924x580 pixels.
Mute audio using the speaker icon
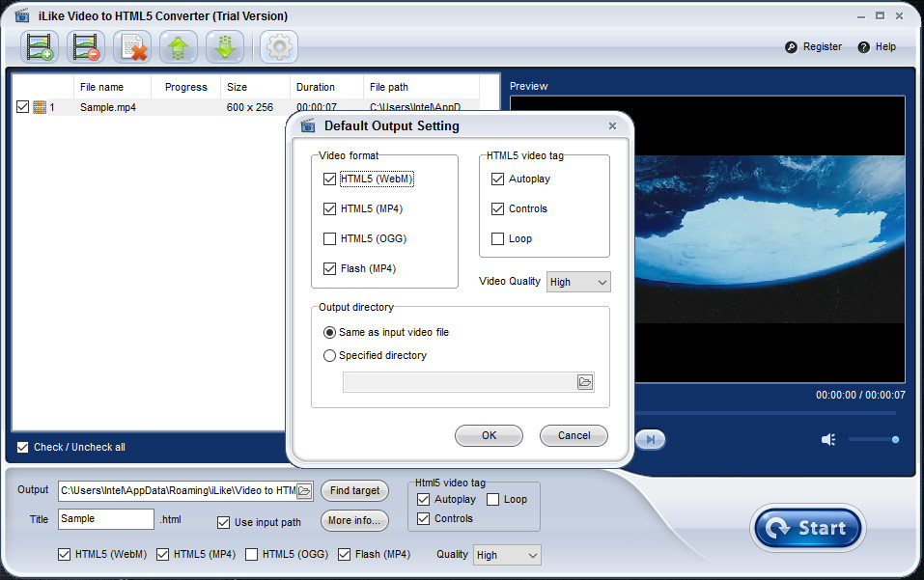click(828, 440)
